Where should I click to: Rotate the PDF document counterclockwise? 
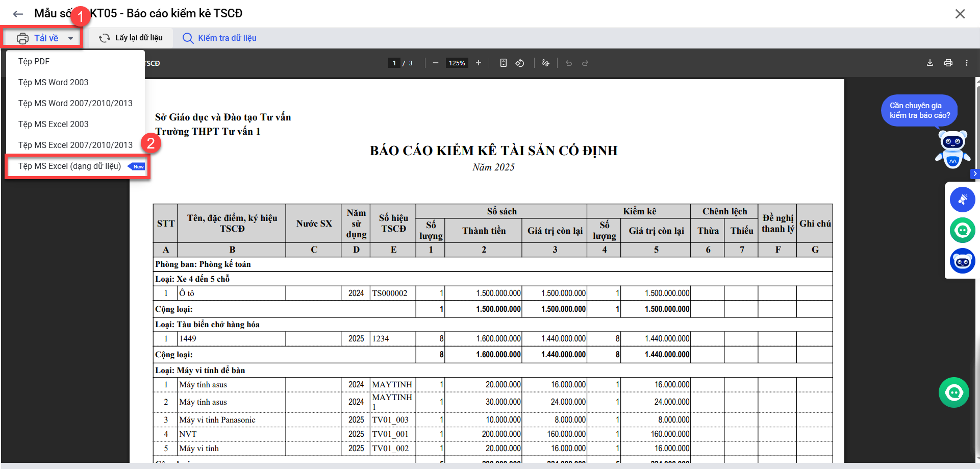pyautogui.click(x=520, y=63)
